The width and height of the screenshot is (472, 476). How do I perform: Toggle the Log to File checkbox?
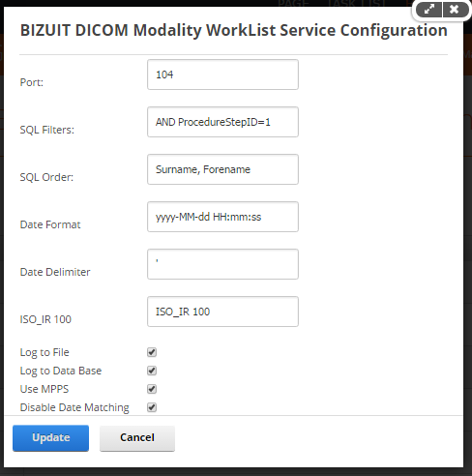point(152,352)
